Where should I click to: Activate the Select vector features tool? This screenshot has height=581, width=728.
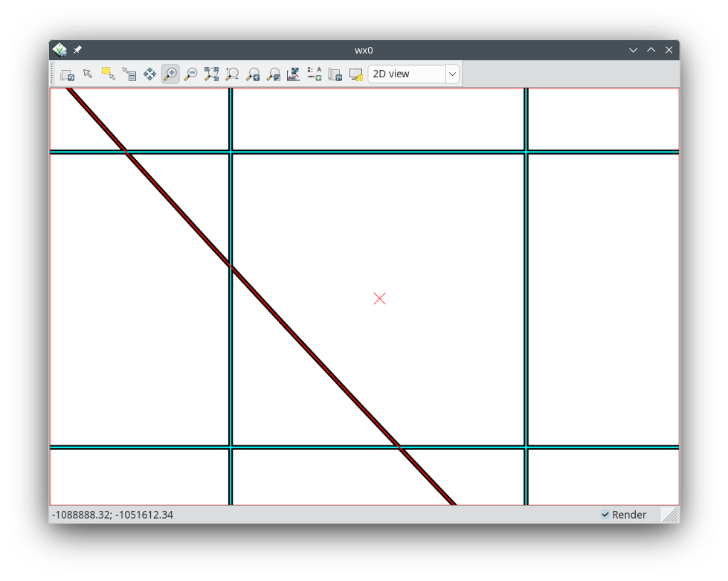click(x=108, y=74)
